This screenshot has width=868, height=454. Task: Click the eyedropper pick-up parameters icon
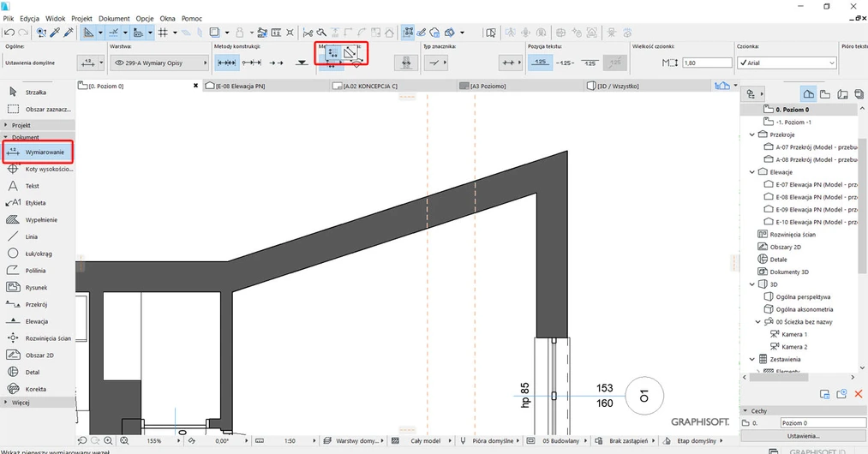click(55, 33)
